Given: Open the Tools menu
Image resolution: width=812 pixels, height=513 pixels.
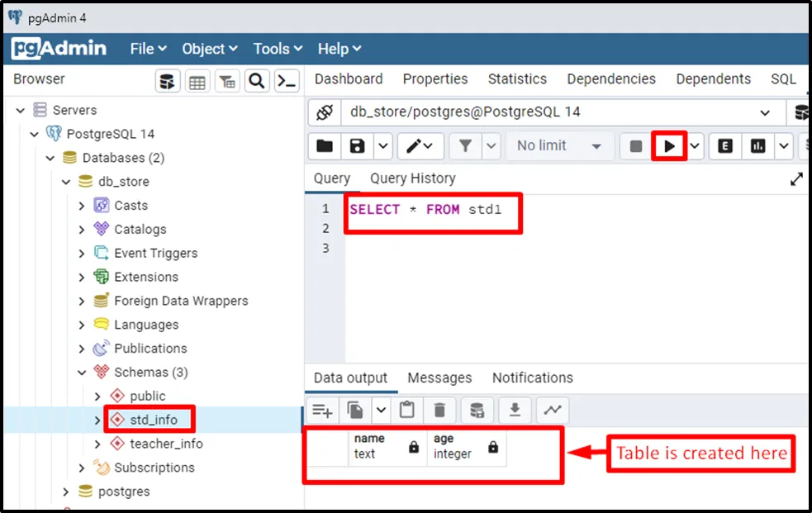Looking at the screenshot, I should [x=278, y=49].
